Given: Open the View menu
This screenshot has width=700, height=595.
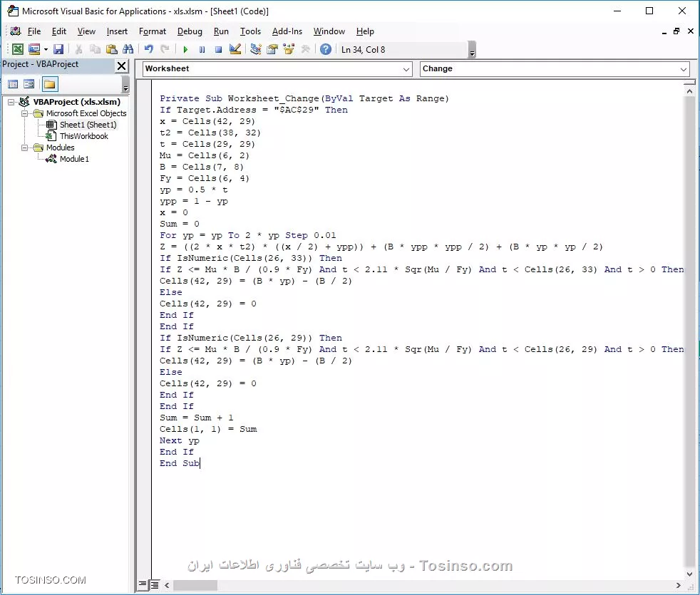Looking at the screenshot, I should click(86, 31).
